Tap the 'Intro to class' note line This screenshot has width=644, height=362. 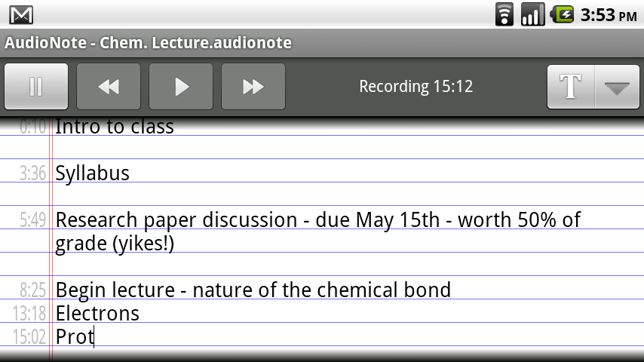tap(115, 127)
